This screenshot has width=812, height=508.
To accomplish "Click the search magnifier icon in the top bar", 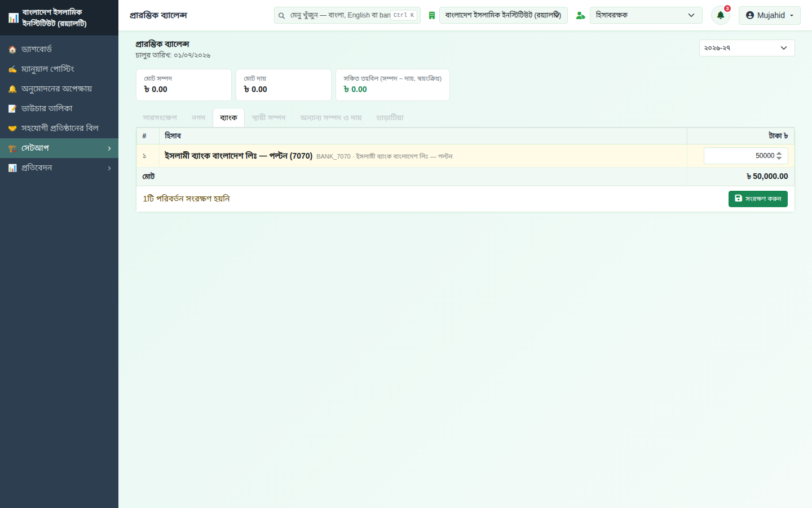I will pyautogui.click(x=281, y=16).
